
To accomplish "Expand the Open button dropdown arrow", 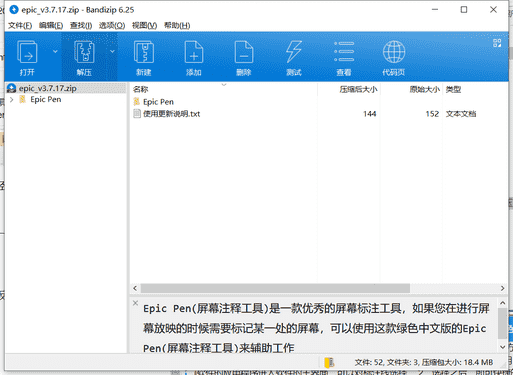I will [55, 52].
